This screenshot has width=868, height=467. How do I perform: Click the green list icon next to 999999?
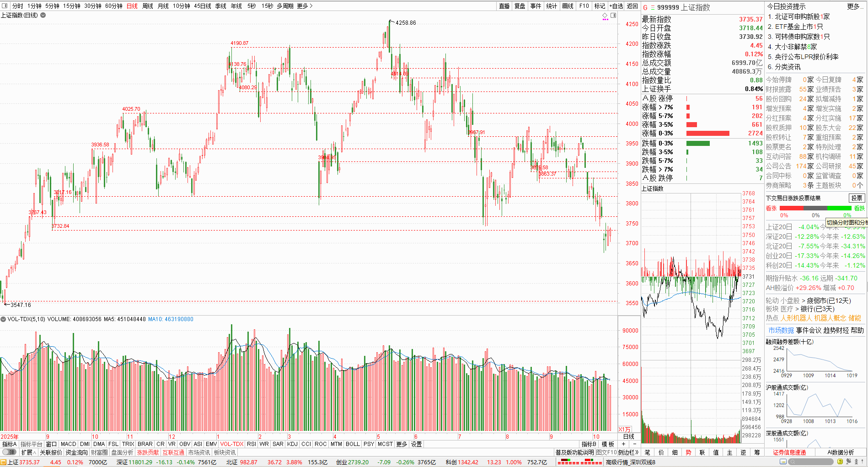[x=653, y=7]
